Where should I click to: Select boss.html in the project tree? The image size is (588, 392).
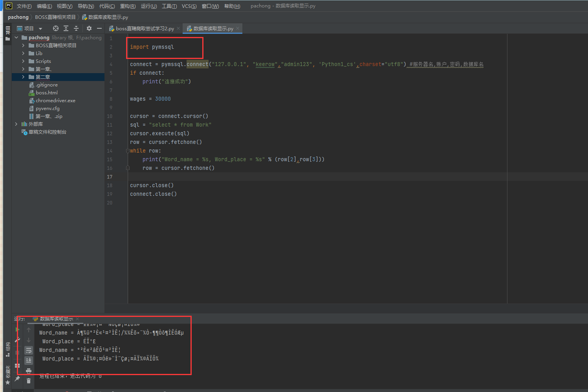pos(46,93)
